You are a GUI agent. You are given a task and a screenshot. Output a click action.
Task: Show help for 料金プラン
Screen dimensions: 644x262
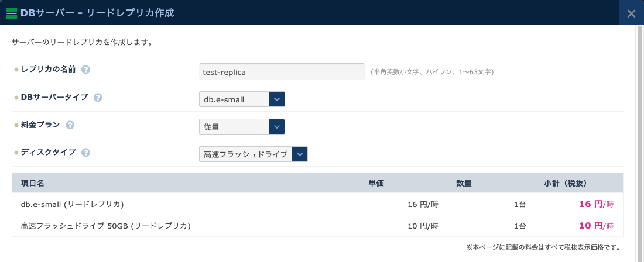tap(70, 125)
